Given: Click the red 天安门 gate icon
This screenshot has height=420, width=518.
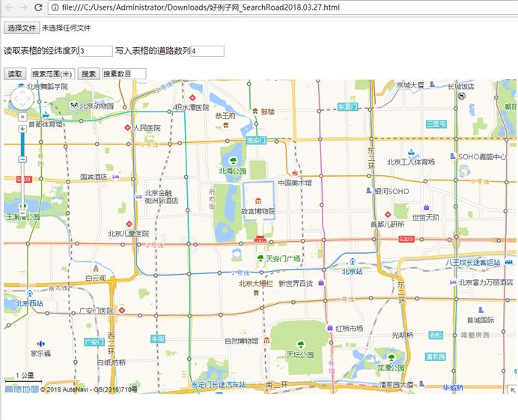Looking at the screenshot, I should tap(260, 239).
